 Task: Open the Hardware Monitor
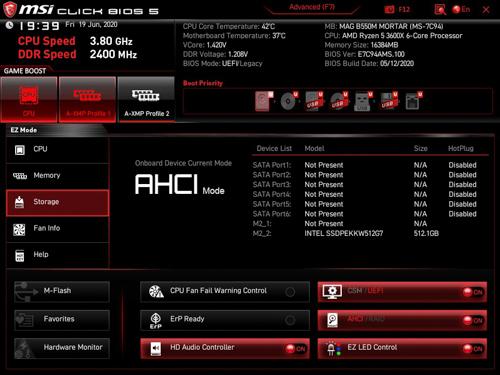coord(62,348)
